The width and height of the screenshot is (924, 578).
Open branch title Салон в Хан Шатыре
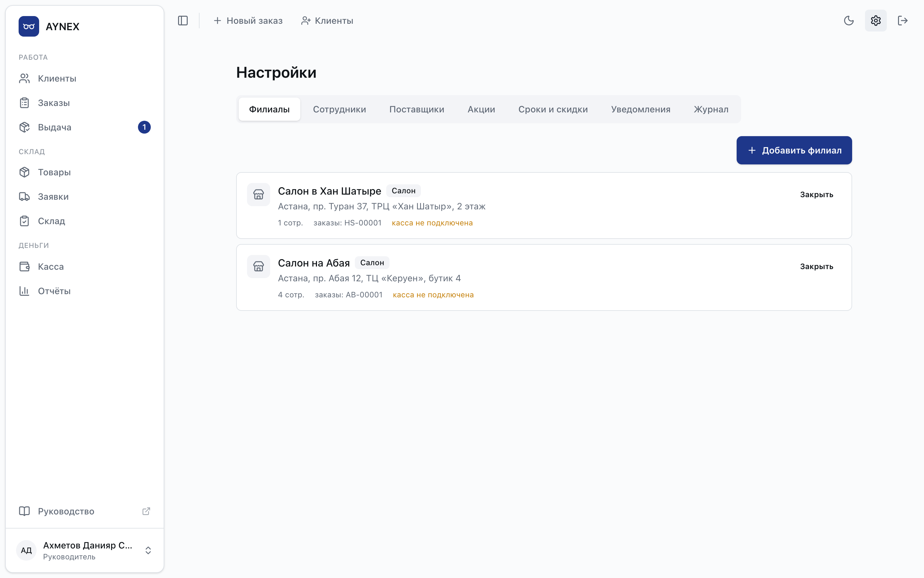[x=329, y=191]
